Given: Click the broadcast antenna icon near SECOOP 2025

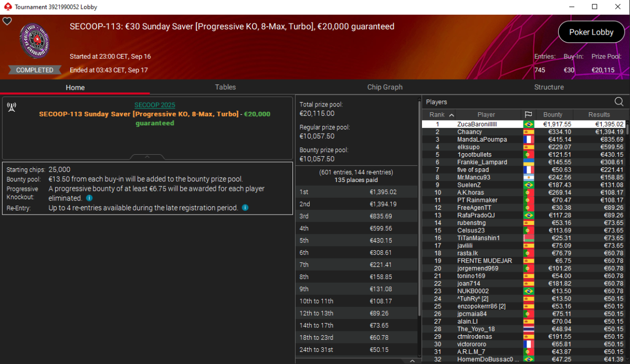Looking at the screenshot, I should tap(11, 107).
